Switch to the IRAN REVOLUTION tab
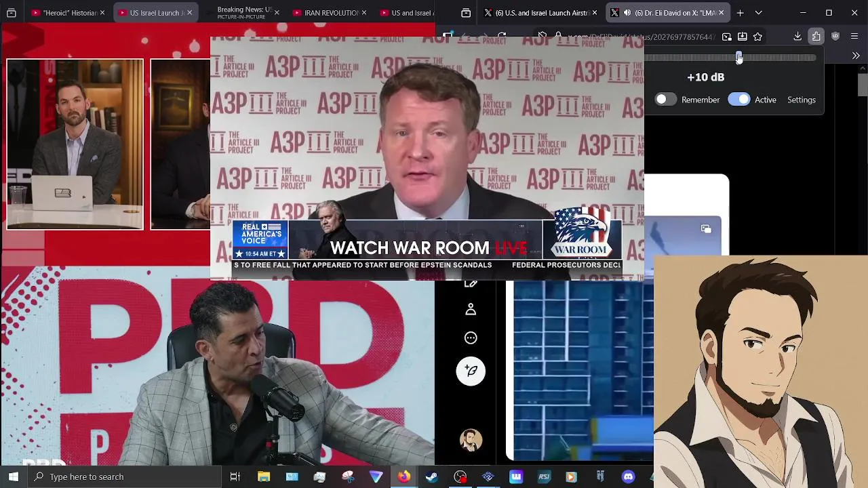 coord(330,13)
